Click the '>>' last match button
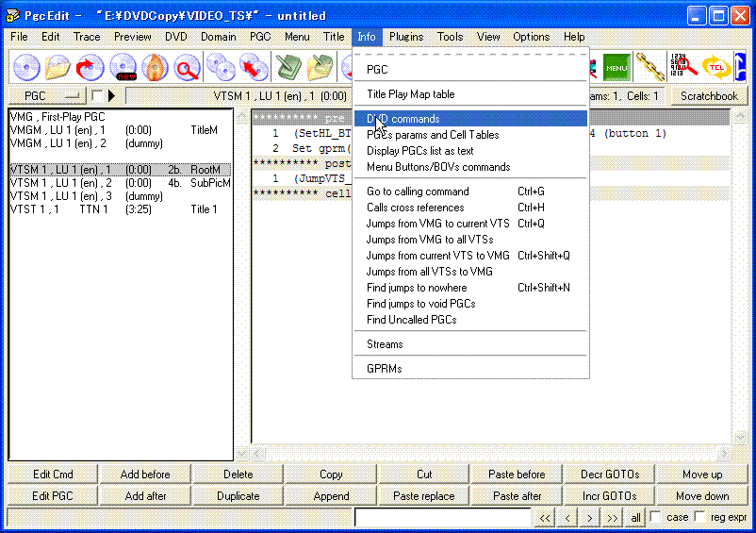This screenshot has height=533, width=756. [x=613, y=518]
